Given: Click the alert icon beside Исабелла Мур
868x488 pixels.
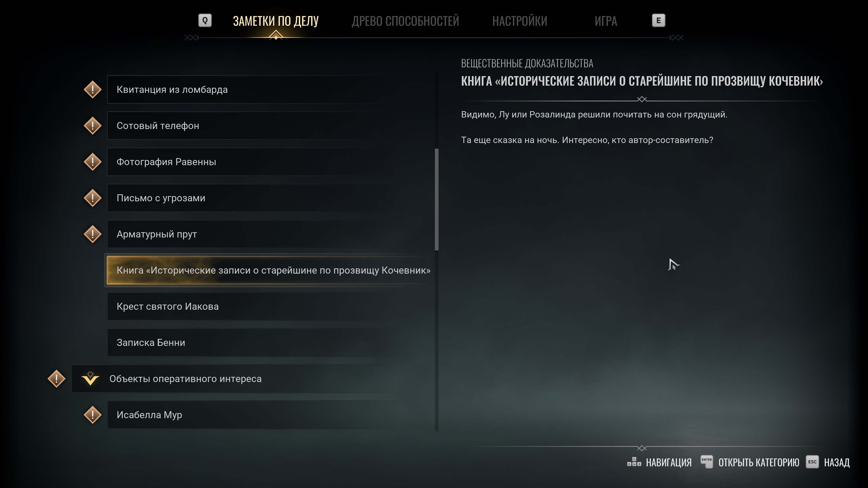Looking at the screenshot, I should [x=93, y=415].
